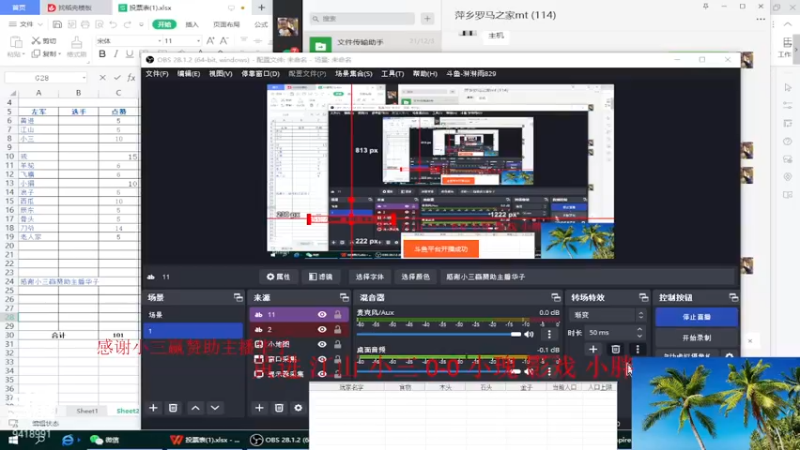Remove the selected source with the trash icon in the 来源 panel
Image resolution: width=800 pixels, height=450 pixels.
[279, 408]
